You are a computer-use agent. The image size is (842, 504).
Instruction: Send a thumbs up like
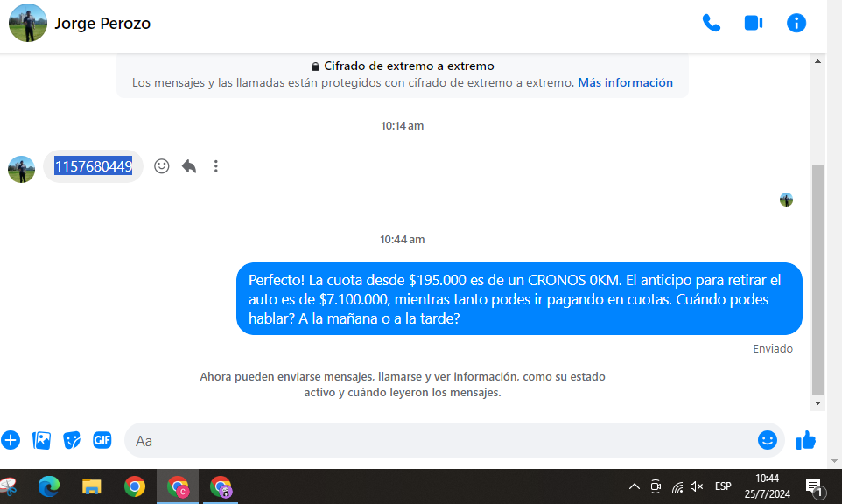coord(805,440)
